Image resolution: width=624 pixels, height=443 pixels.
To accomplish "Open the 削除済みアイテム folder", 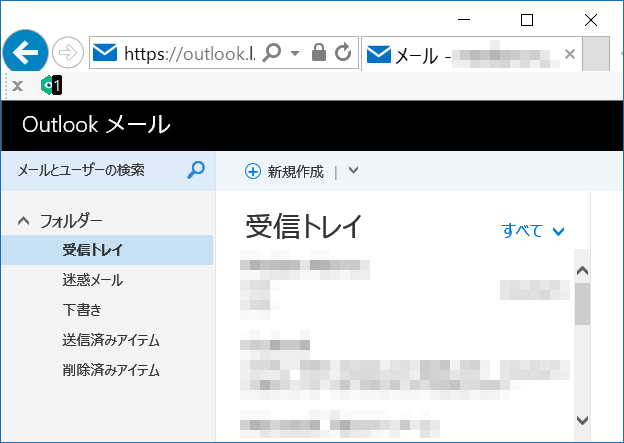I will [111, 370].
